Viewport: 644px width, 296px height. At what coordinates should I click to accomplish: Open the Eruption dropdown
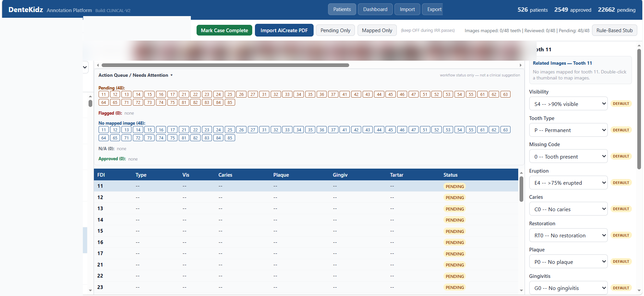568,183
